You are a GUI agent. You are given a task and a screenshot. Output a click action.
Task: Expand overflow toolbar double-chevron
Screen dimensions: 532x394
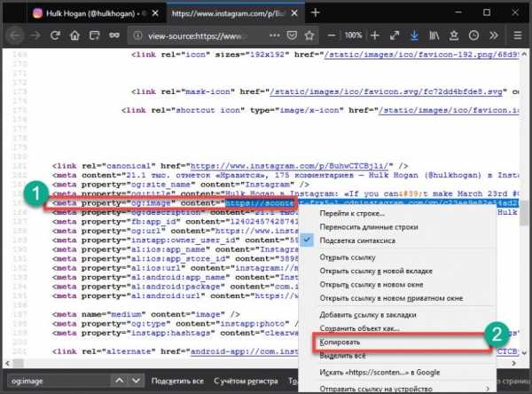(494, 35)
